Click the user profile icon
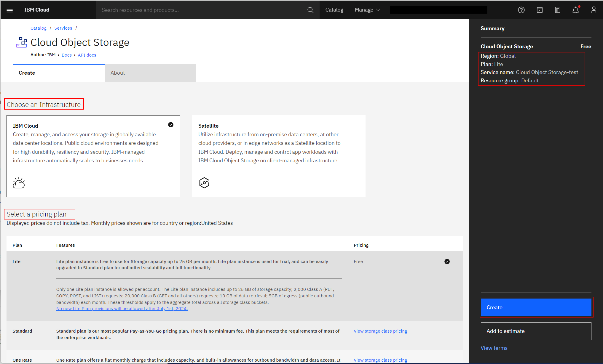603x364 pixels. click(x=594, y=9)
